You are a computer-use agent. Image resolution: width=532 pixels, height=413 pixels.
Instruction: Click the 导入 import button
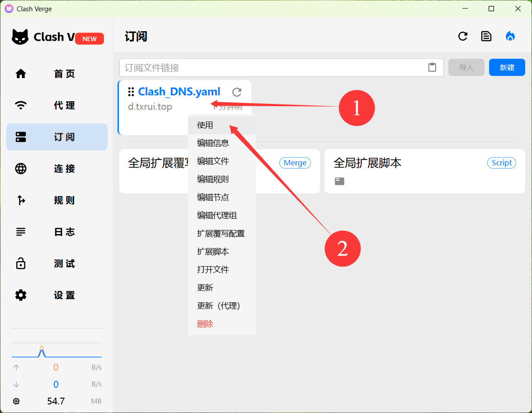point(466,67)
